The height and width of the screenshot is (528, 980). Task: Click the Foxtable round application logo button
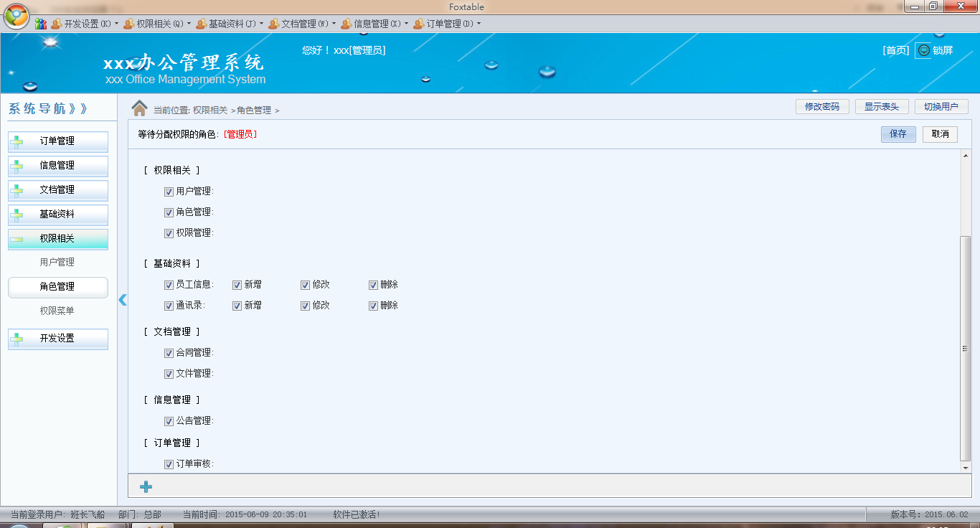16,16
